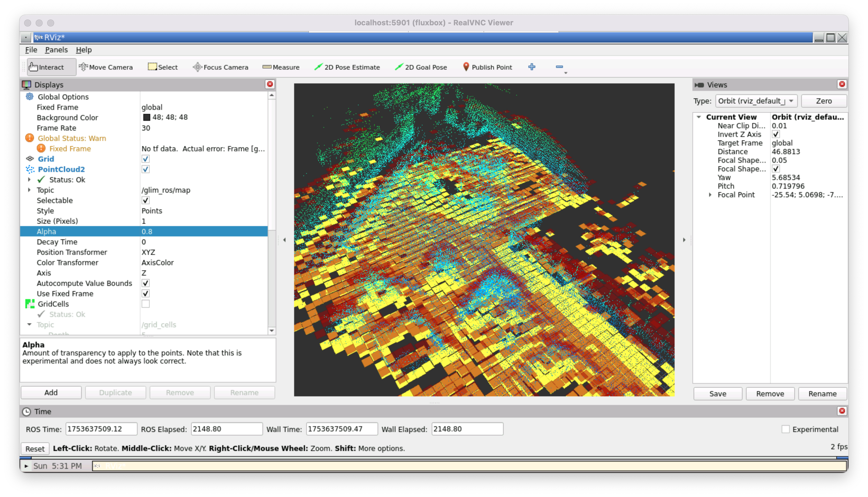Close the Views panel
Viewport: 868px width, 497px height.
pyautogui.click(x=842, y=84)
